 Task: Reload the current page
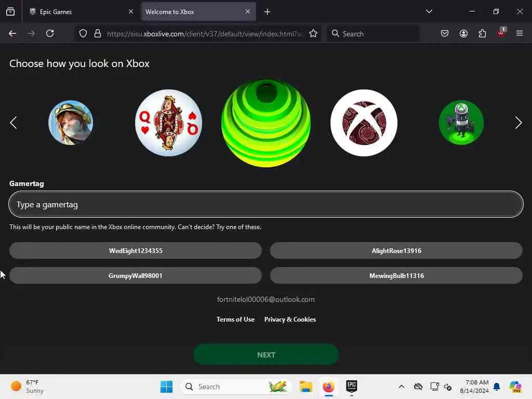[50, 33]
